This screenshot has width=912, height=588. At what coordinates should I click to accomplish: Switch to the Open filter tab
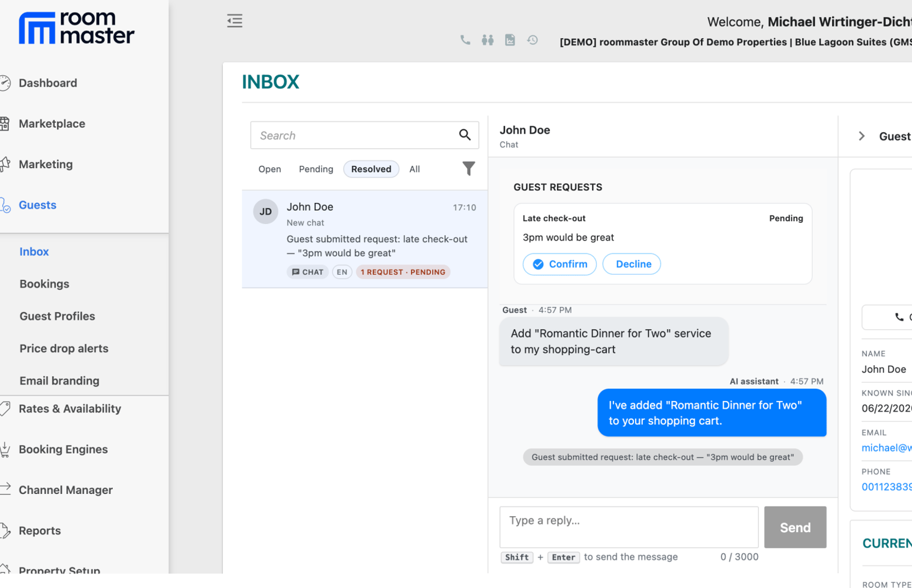pyautogui.click(x=270, y=169)
